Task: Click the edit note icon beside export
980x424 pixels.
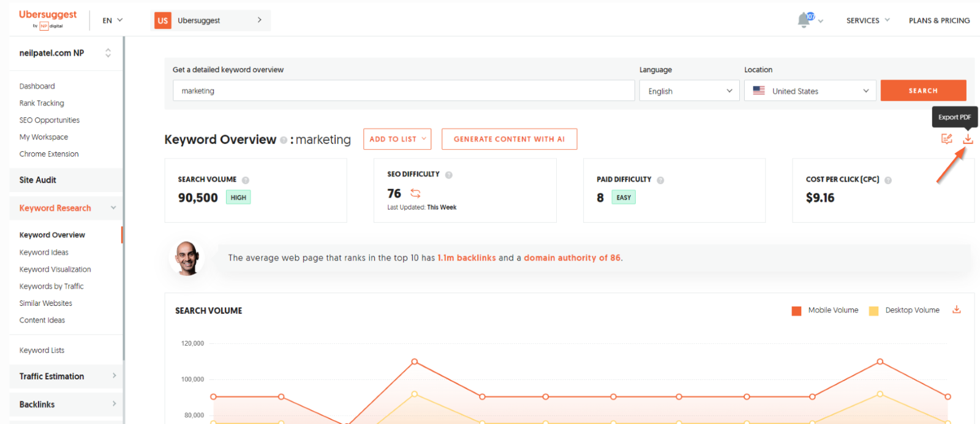Action: click(946, 139)
